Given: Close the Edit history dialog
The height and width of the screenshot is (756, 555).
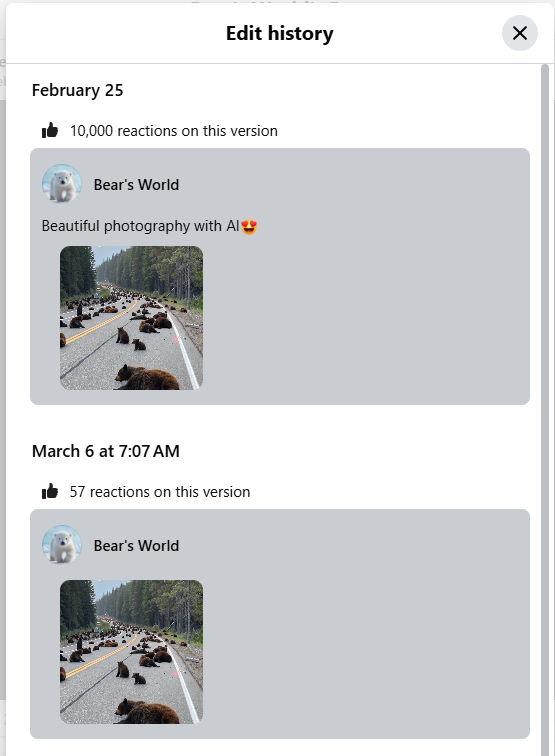Looking at the screenshot, I should (519, 33).
